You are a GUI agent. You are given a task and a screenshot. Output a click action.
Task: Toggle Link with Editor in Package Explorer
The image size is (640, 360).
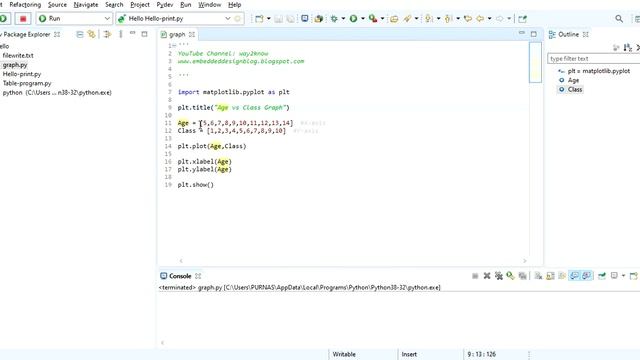(x=91, y=35)
